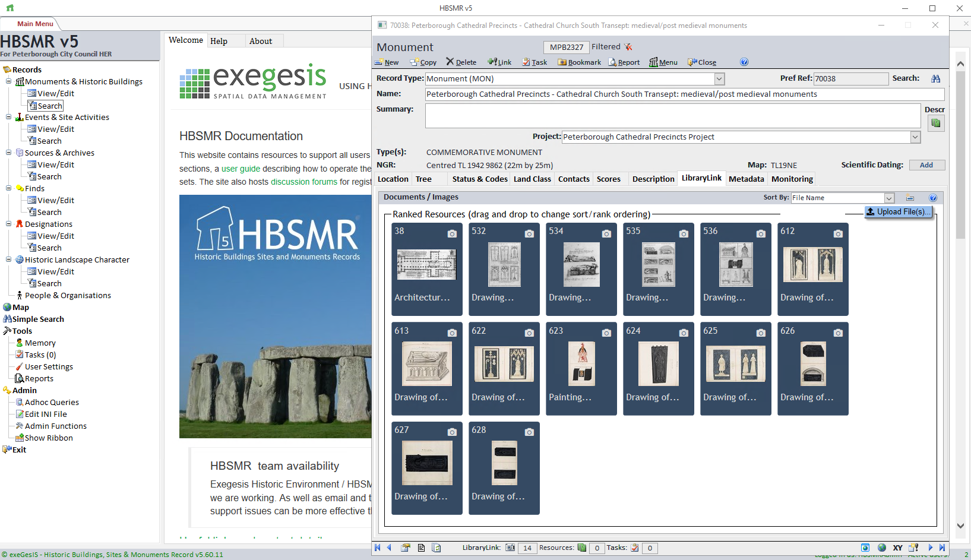This screenshot has width=971, height=560.
Task: Open Simple Search in main menu
Action: tap(33, 319)
